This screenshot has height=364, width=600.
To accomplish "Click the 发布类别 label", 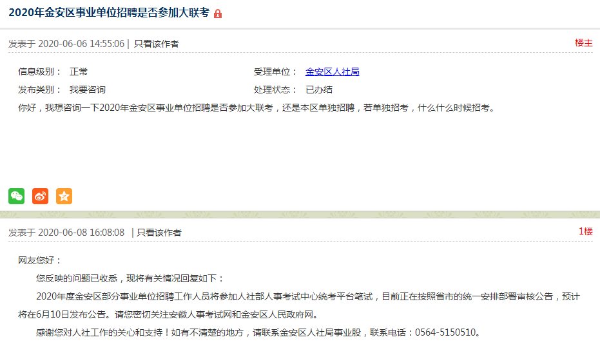I will pyautogui.click(x=39, y=90).
